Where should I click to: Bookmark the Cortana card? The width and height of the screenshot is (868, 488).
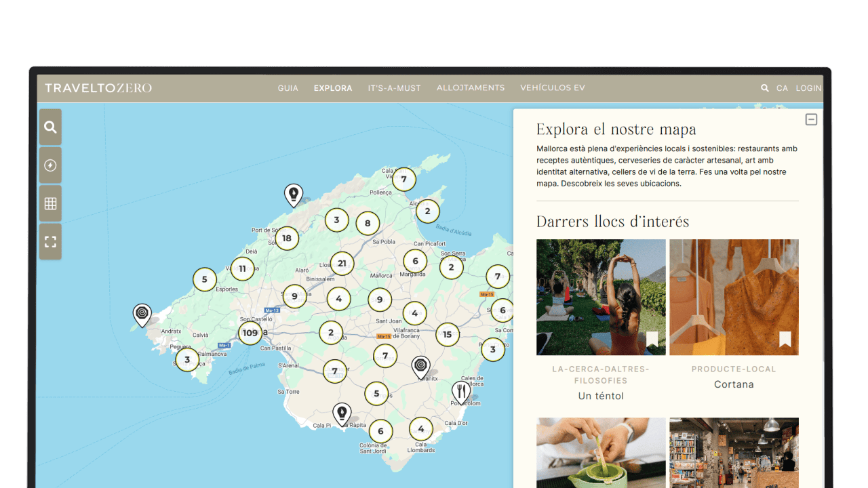pos(785,339)
